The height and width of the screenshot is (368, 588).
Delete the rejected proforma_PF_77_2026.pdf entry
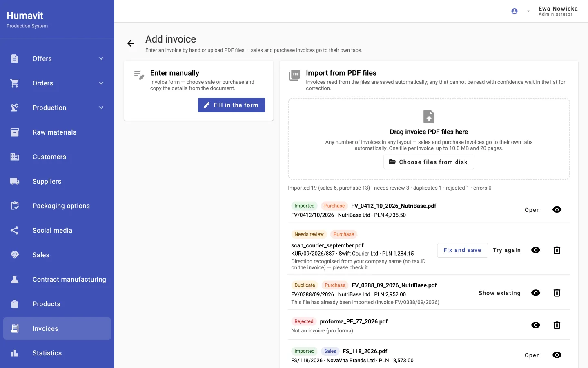pos(557,325)
